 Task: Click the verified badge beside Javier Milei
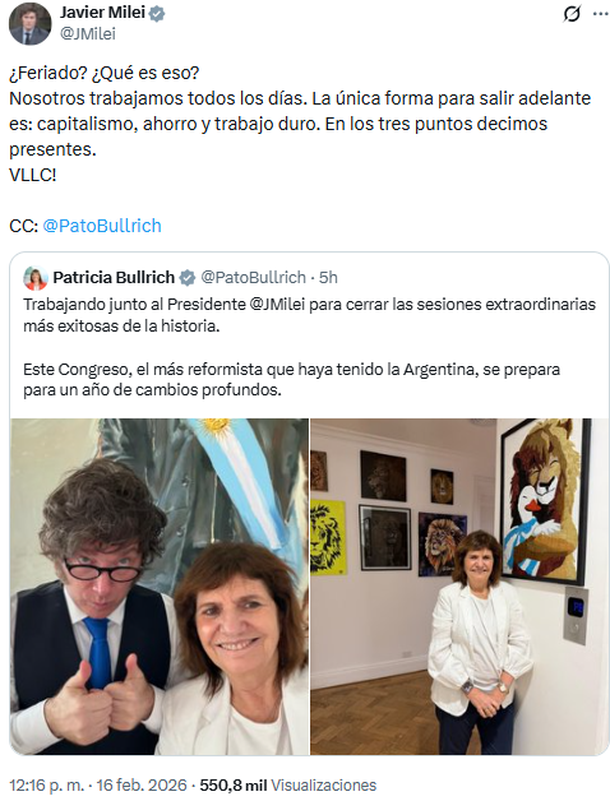point(157,13)
